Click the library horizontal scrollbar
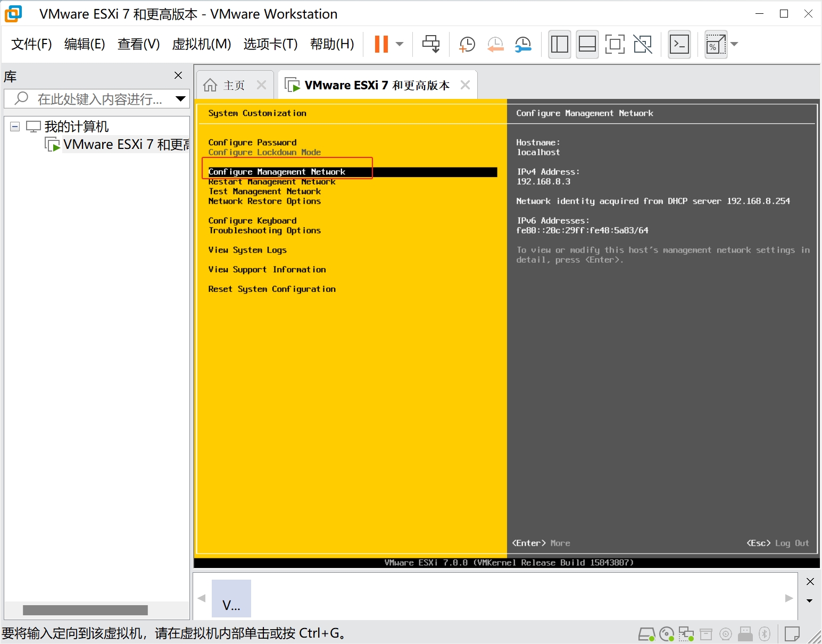This screenshot has height=644, width=822. click(x=85, y=610)
